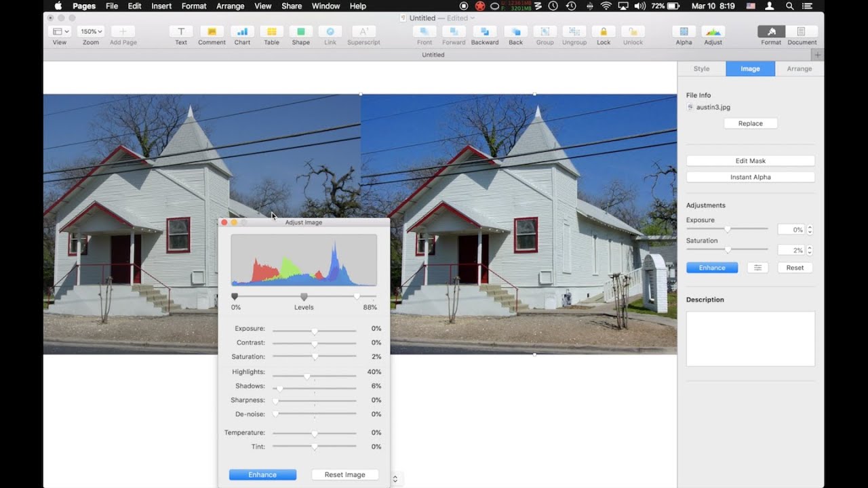This screenshot has width=868, height=488.
Task: Switch to the Image tab
Action: coord(750,68)
